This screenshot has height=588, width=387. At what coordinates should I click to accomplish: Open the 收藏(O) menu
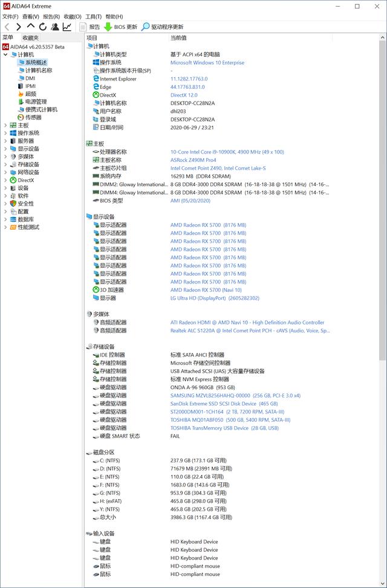pyautogui.click(x=73, y=16)
